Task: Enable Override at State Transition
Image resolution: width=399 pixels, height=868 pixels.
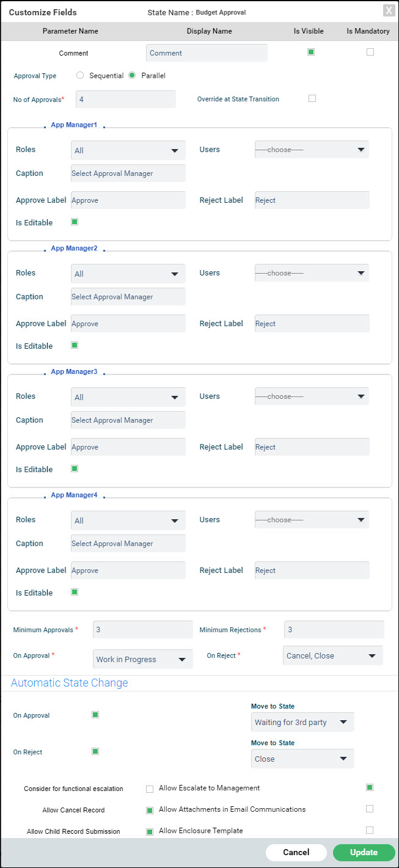Action: click(x=312, y=98)
